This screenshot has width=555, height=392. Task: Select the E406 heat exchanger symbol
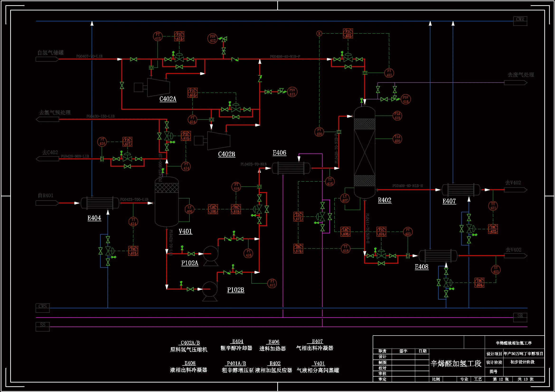point(291,168)
